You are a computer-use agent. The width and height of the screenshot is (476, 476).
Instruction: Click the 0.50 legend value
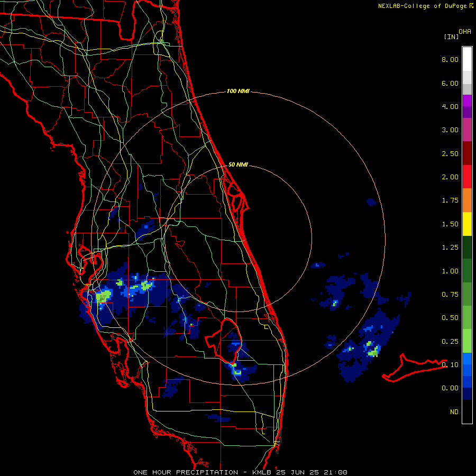450,318
